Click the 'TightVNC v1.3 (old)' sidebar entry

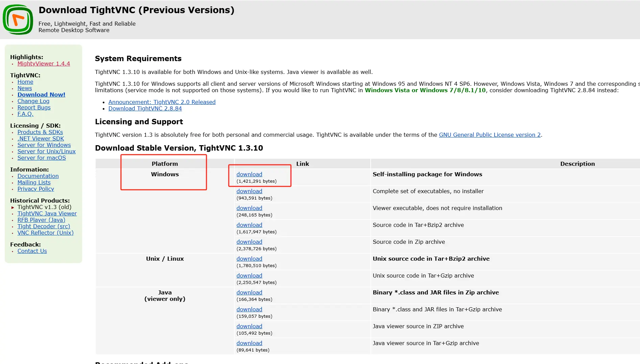pos(44,207)
